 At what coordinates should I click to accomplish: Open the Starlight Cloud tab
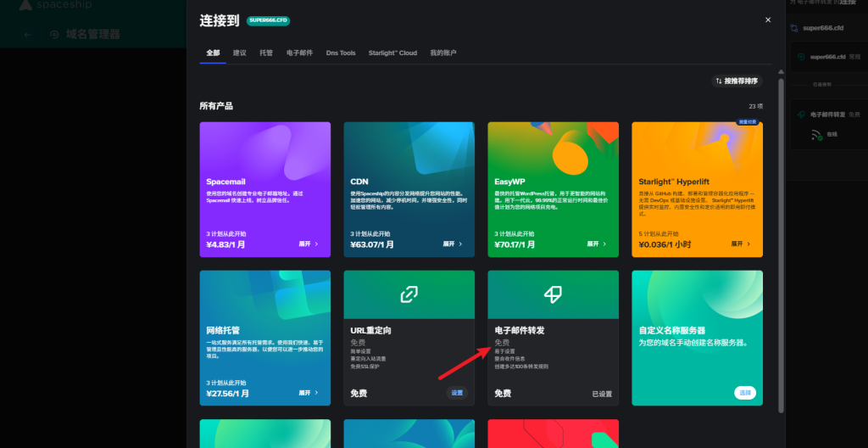[392, 53]
